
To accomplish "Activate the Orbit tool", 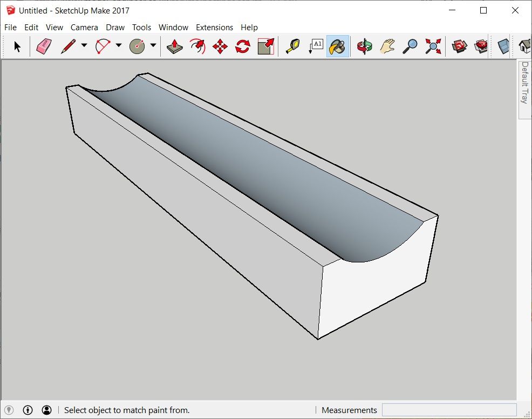I will pos(365,46).
